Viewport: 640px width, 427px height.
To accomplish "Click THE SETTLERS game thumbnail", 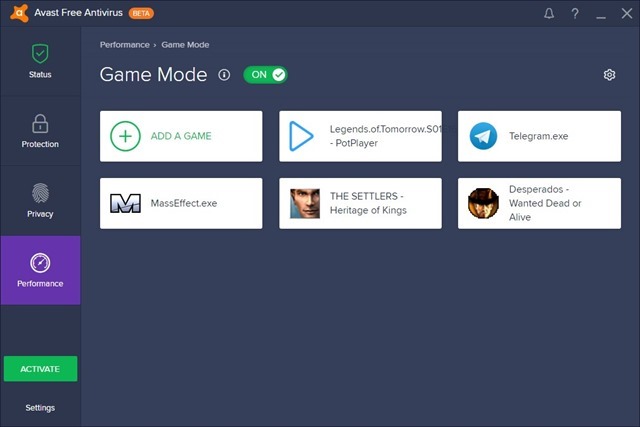I will 304,203.
